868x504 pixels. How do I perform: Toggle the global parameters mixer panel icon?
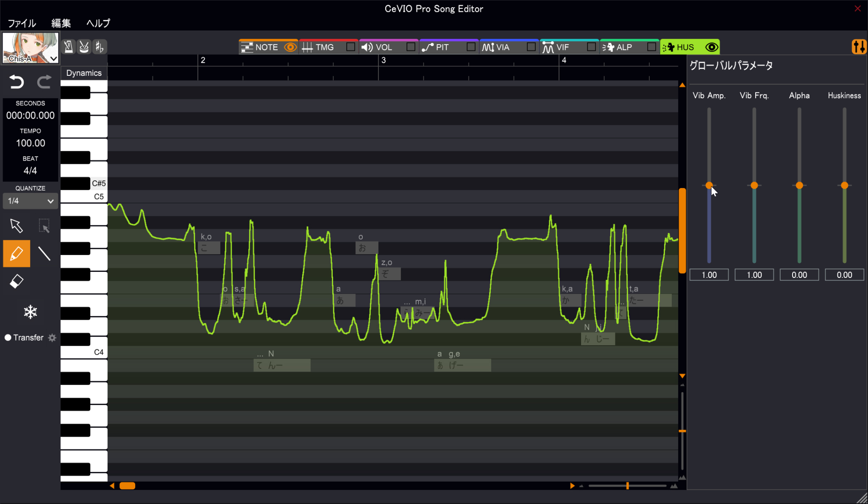(859, 47)
